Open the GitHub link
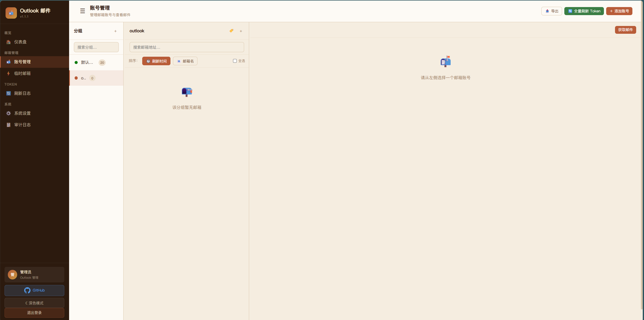 tap(34, 290)
